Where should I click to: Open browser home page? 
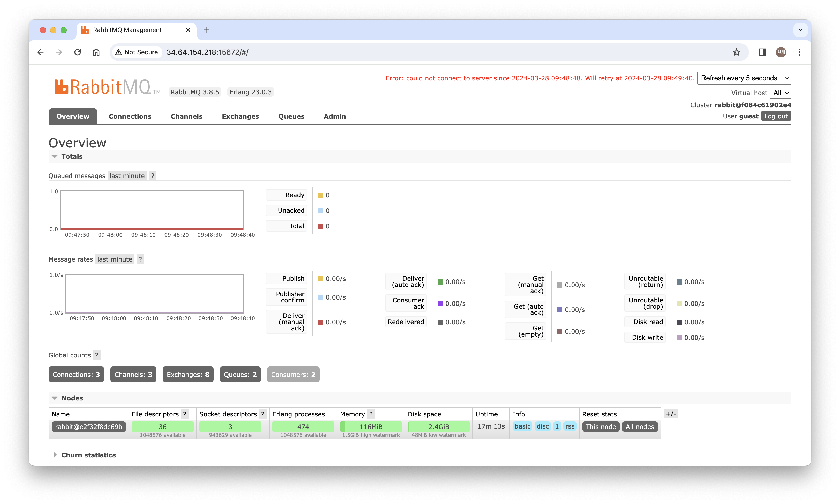pyautogui.click(x=96, y=52)
